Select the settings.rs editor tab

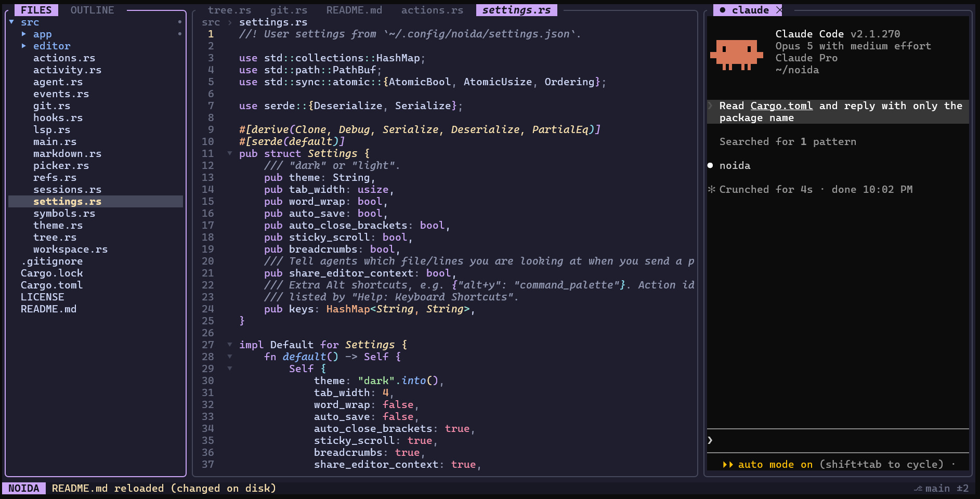coord(516,10)
